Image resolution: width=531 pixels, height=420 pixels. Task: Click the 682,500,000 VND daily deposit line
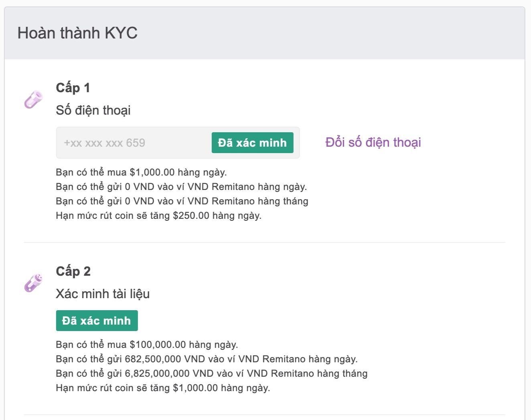207,359
